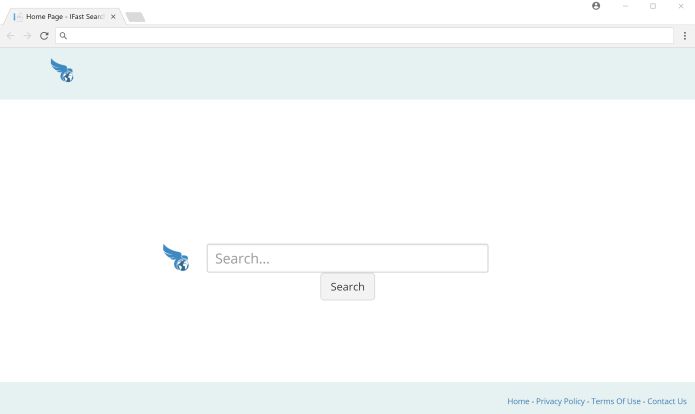Open a new tab

[x=135, y=17]
